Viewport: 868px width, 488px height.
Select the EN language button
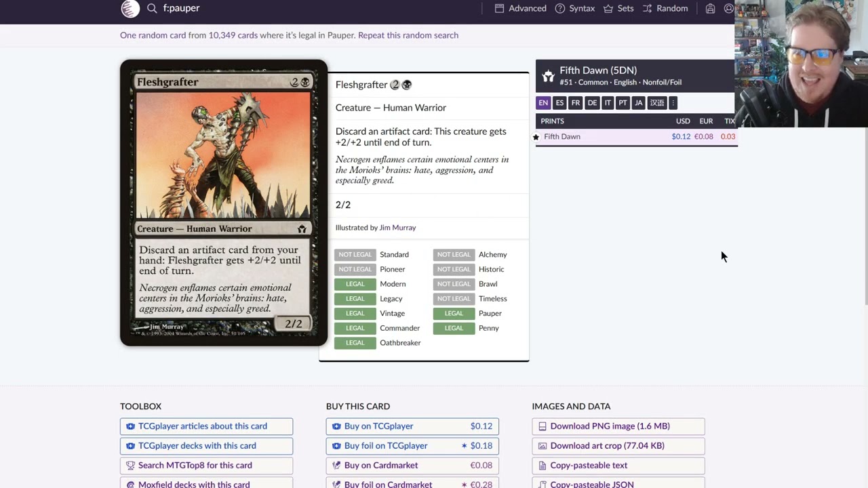click(543, 103)
